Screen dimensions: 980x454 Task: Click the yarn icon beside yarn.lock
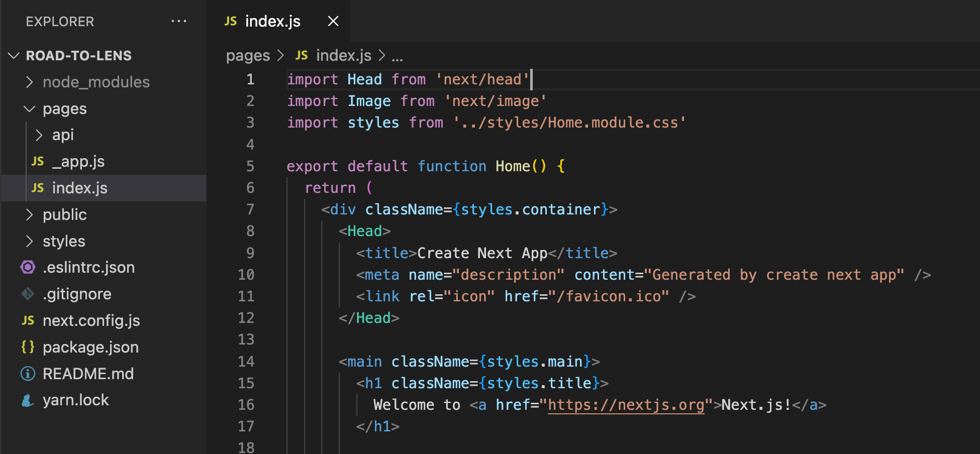28,400
